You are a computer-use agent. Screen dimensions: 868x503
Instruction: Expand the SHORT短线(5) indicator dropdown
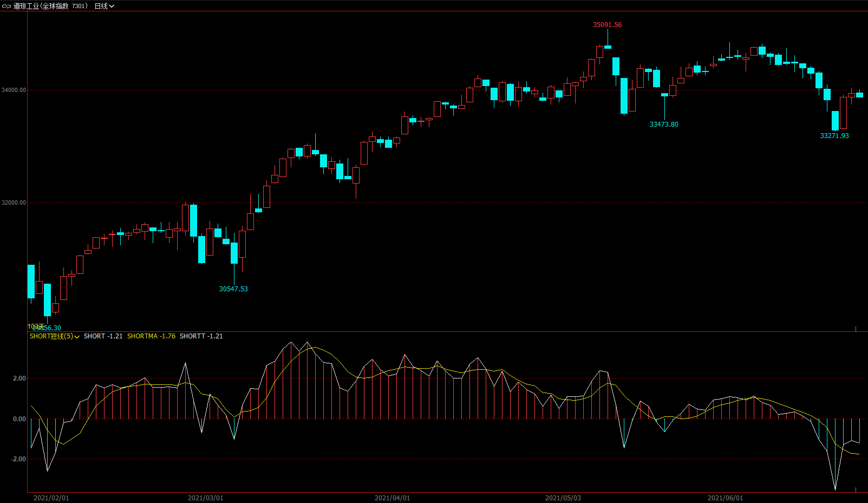pos(55,336)
